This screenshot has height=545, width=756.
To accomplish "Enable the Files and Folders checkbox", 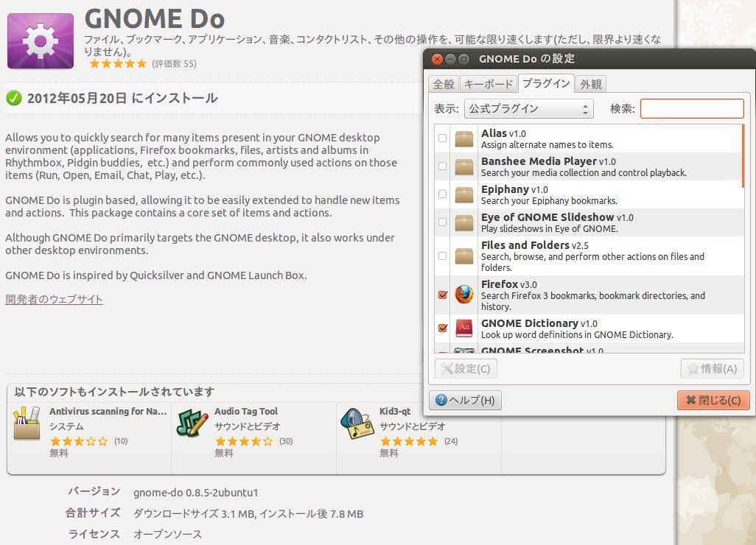I will [442, 256].
